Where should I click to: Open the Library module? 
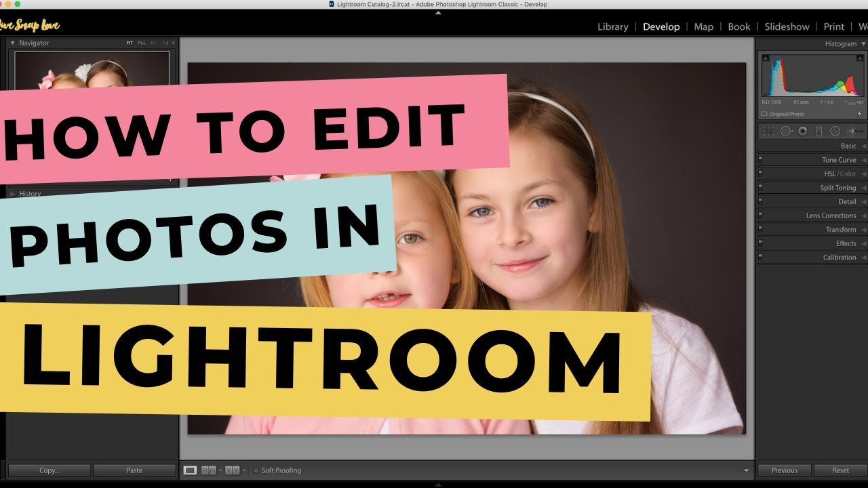(x=612, y=26)
